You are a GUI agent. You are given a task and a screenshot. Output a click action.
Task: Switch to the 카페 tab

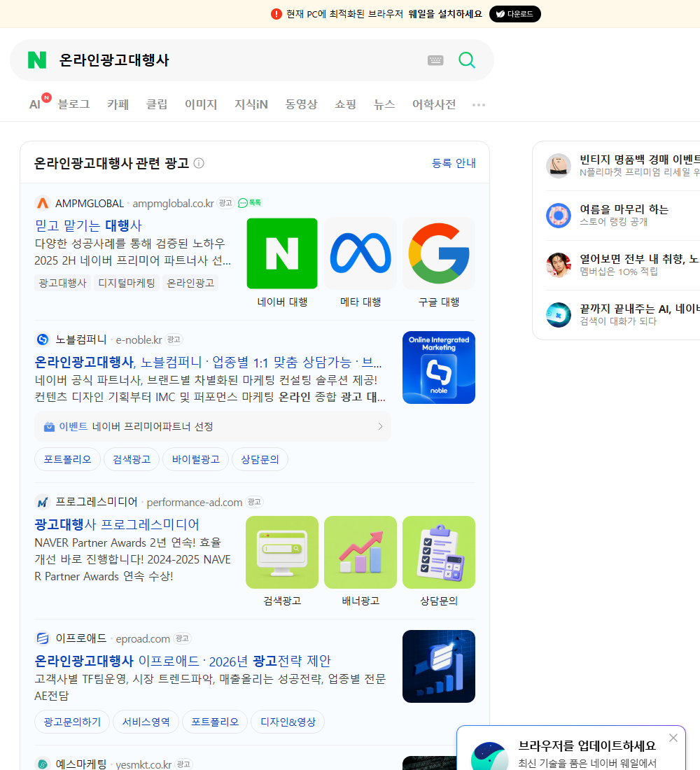(x=118, y=104)
